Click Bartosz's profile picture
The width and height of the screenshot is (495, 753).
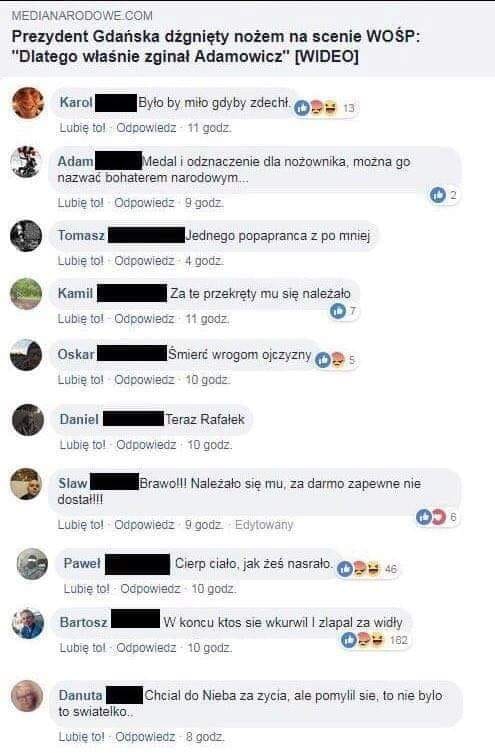(28, 623)
